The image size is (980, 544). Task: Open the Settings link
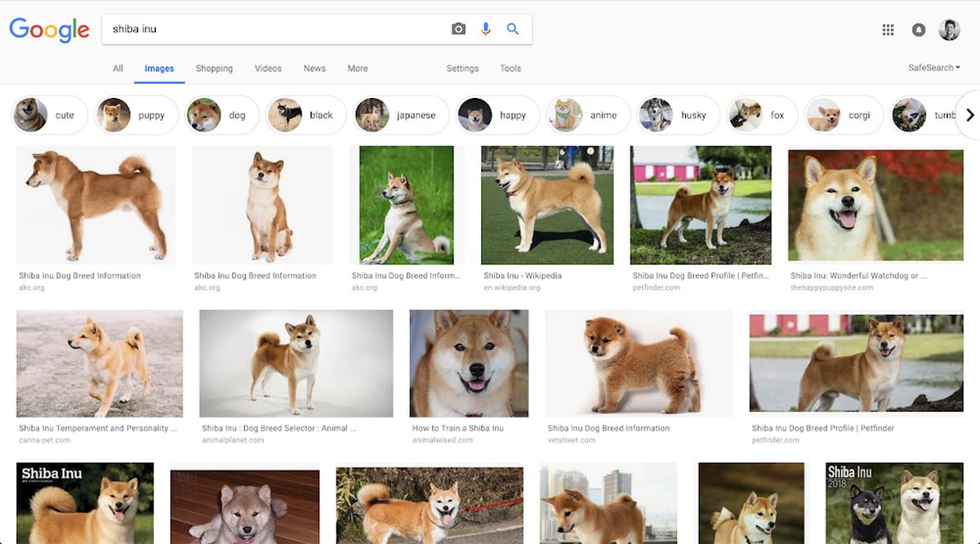pyautogui.click(x=462, y=69)
